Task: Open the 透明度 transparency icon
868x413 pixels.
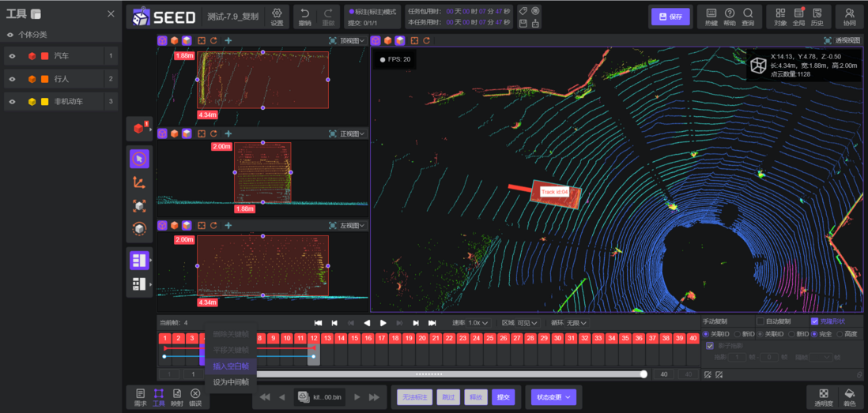Action: click(825, 393)
